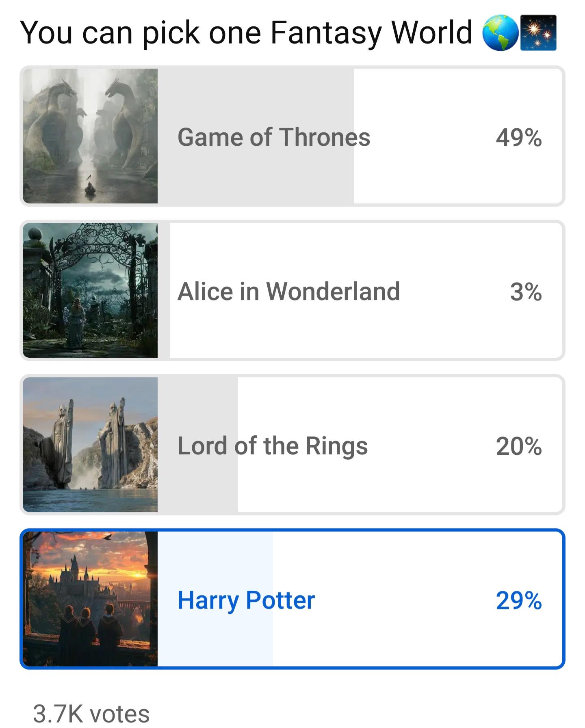Screen dimensions: 585x728
Task: Click the 49% result for Game of Thrones
Action: pos(519,137)
